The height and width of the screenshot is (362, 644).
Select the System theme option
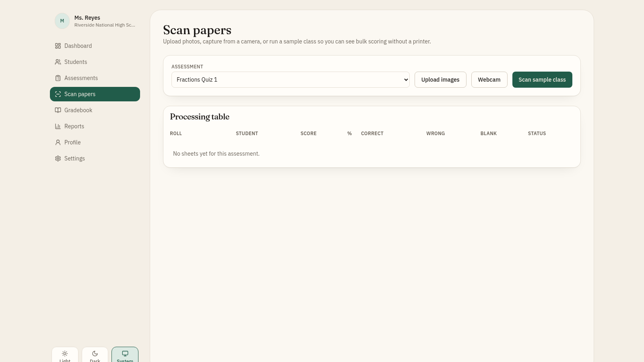[x=125, y=355]
